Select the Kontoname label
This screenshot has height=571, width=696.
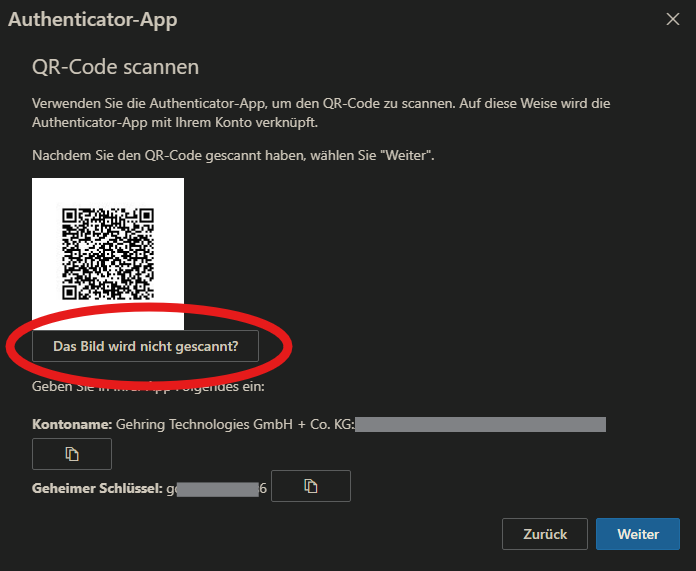71,424
